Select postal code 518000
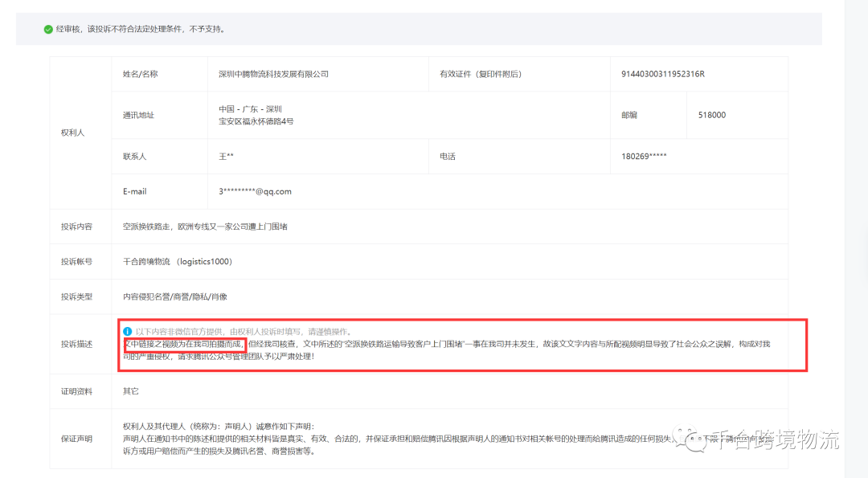The height and width of the screenshot is (478, 868). [x=712, y=115]
